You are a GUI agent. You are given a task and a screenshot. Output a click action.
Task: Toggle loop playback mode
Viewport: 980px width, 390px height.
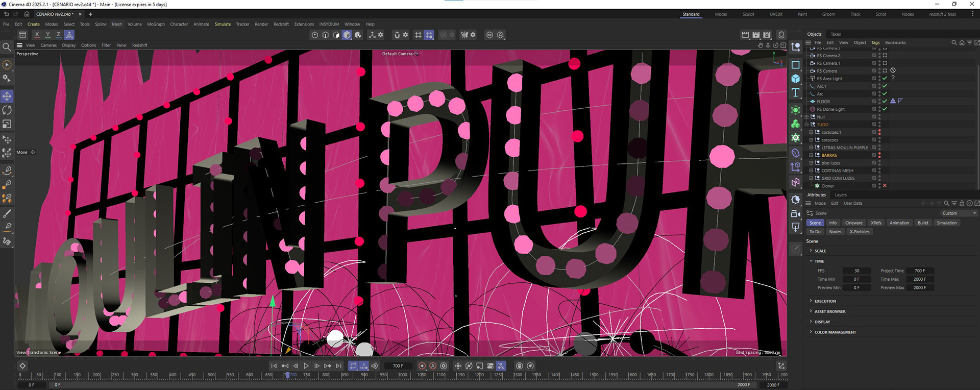tap(353, 366)
